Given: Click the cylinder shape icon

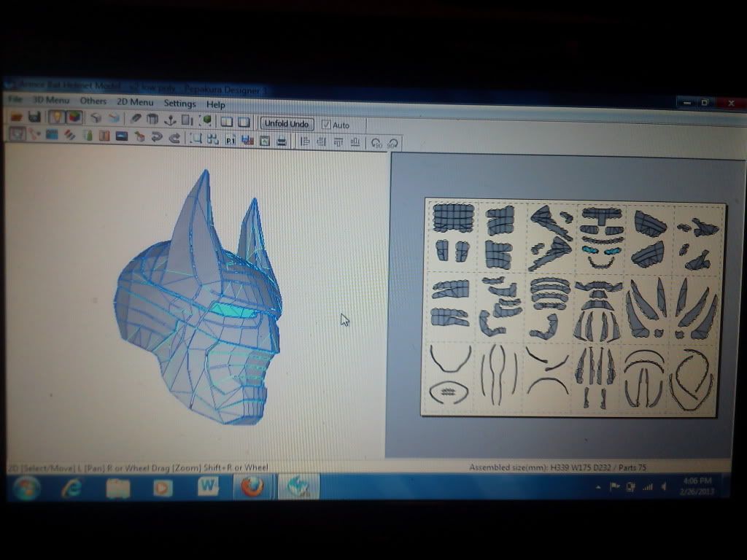Looking at the screenshot, I should [x=152, y=120].
